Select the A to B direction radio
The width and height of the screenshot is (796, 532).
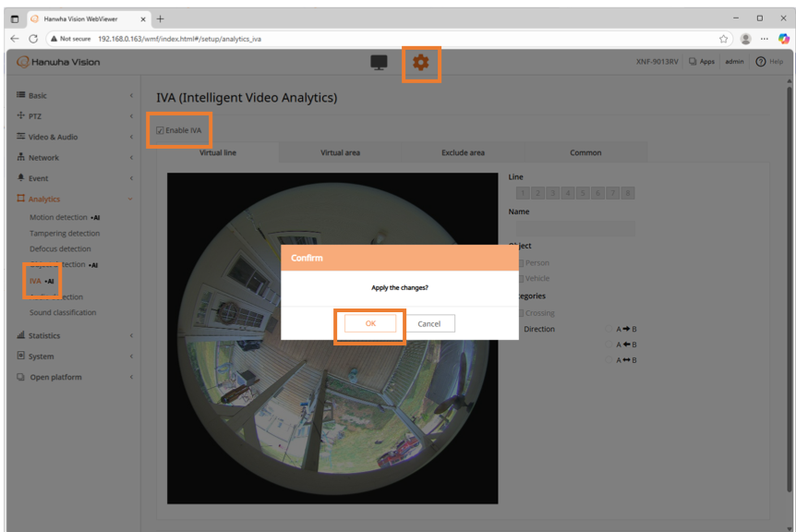(609, 329)
